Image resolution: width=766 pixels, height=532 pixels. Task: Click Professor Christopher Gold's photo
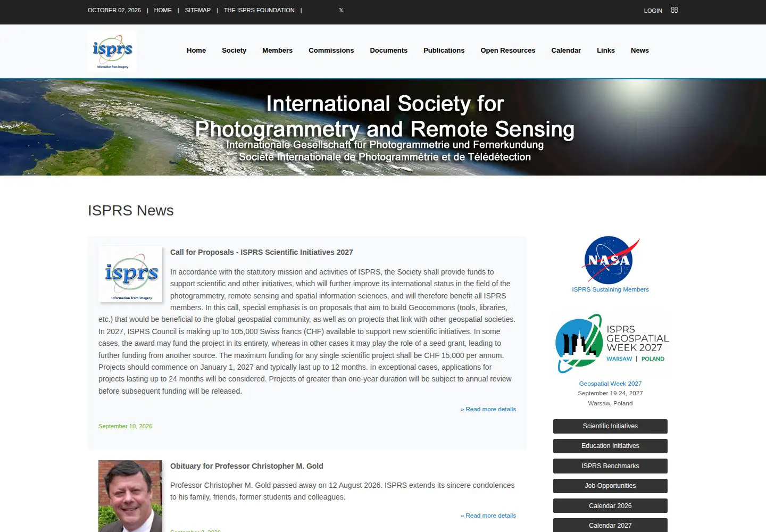coord(130,496)
